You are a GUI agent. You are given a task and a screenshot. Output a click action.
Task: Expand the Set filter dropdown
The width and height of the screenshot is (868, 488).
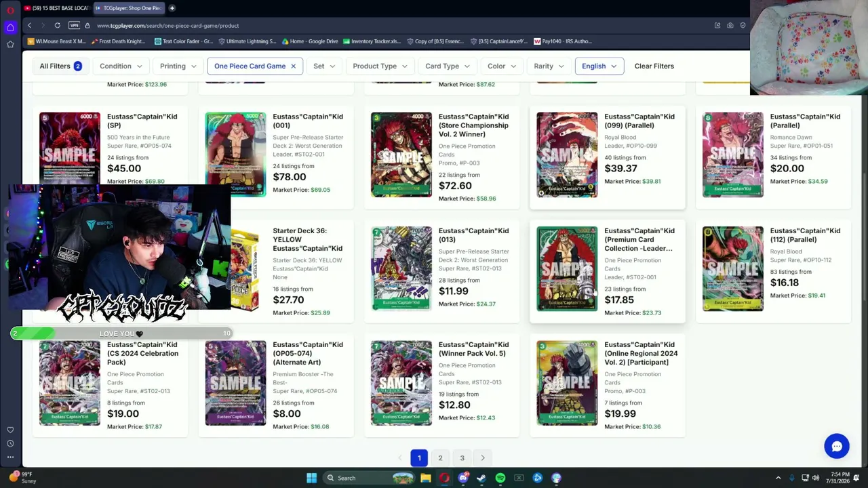[325, 66]
